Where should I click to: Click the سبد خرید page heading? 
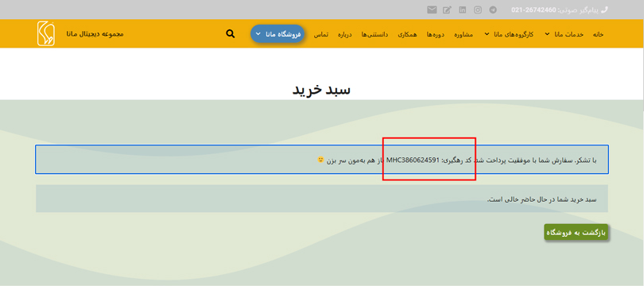click(321, 91)
